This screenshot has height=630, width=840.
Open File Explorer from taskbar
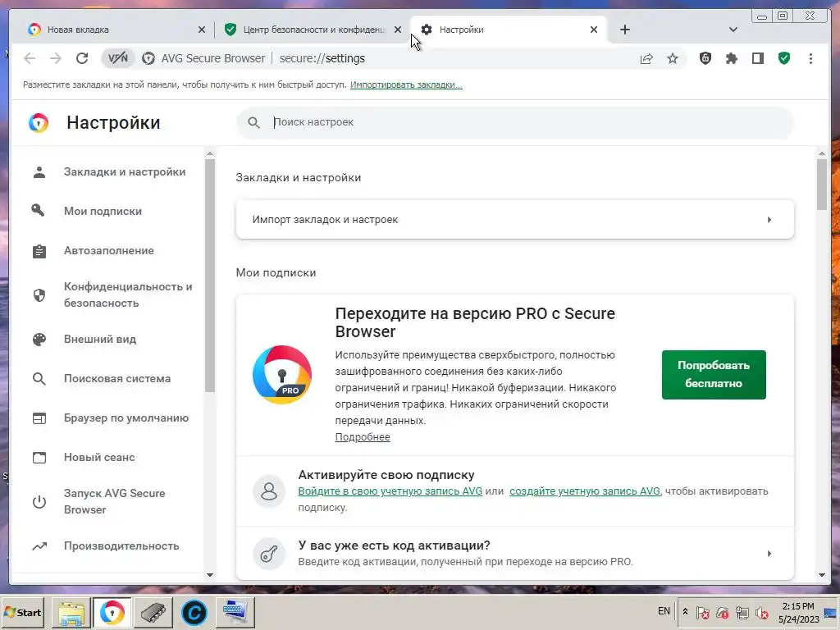coord(71,612)
